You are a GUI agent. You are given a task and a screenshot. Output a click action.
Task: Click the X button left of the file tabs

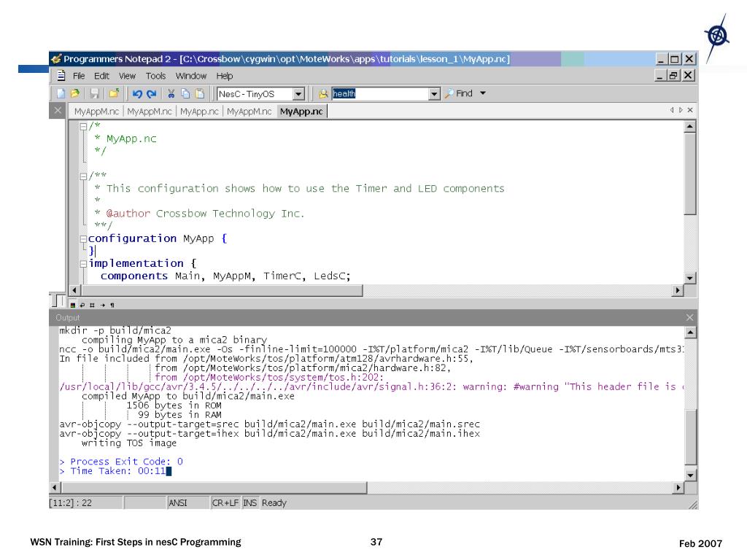point(58,111)
